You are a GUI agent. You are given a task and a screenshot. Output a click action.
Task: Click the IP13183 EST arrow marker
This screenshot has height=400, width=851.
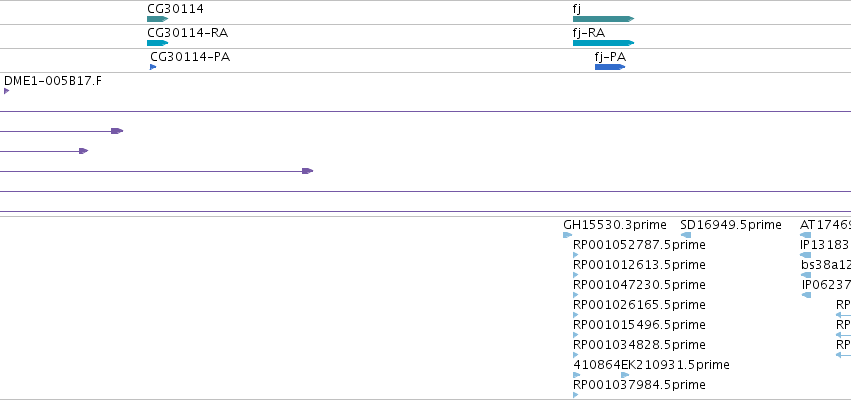point(806,255)
